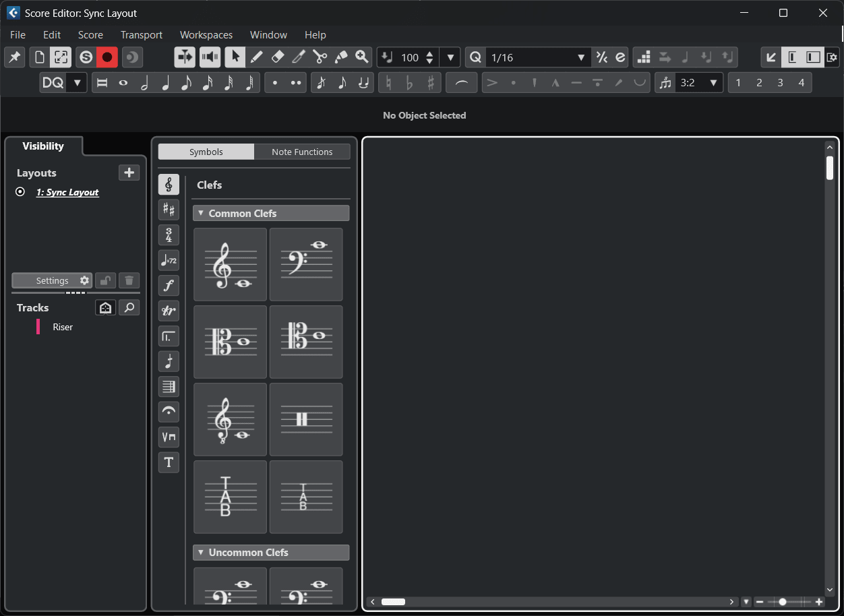
Task: Select the Split scissors tool
Action: pos(320,57)
